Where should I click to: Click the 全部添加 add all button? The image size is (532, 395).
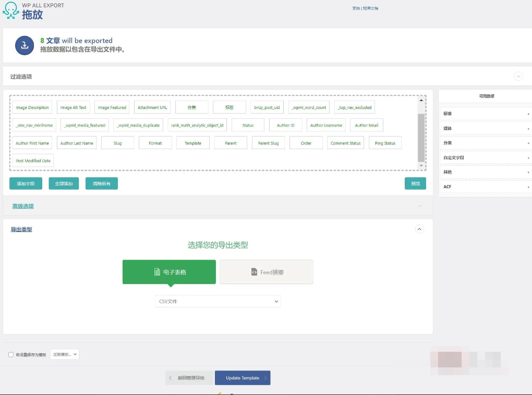coord(64,183)
